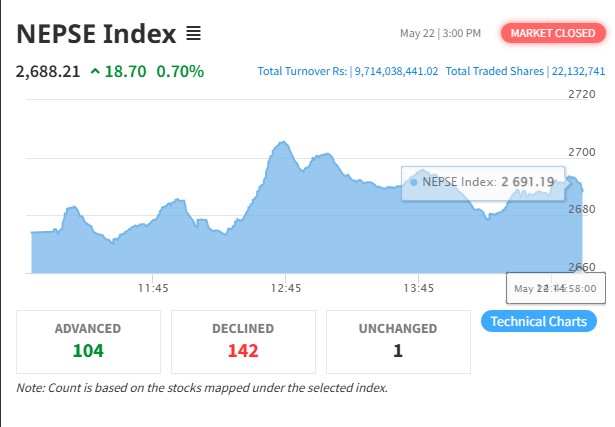Click the chart peak near 12:45

tap(282, 144)
